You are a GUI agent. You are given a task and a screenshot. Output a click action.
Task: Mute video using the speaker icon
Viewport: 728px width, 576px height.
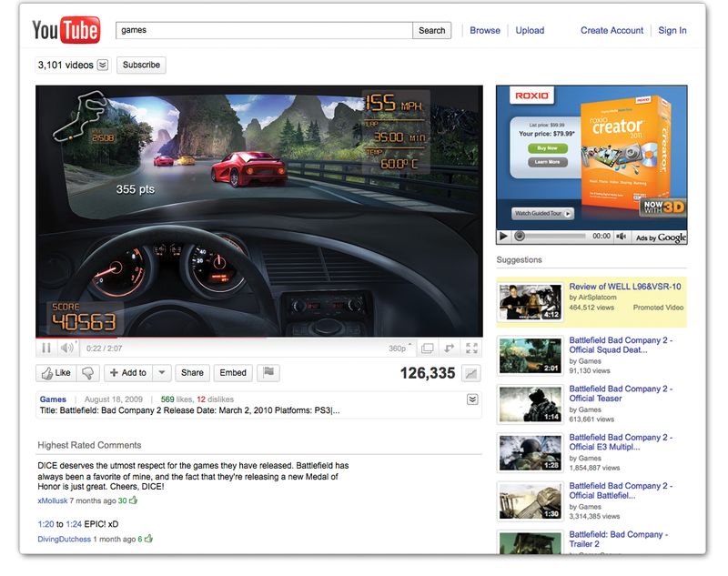67,348
